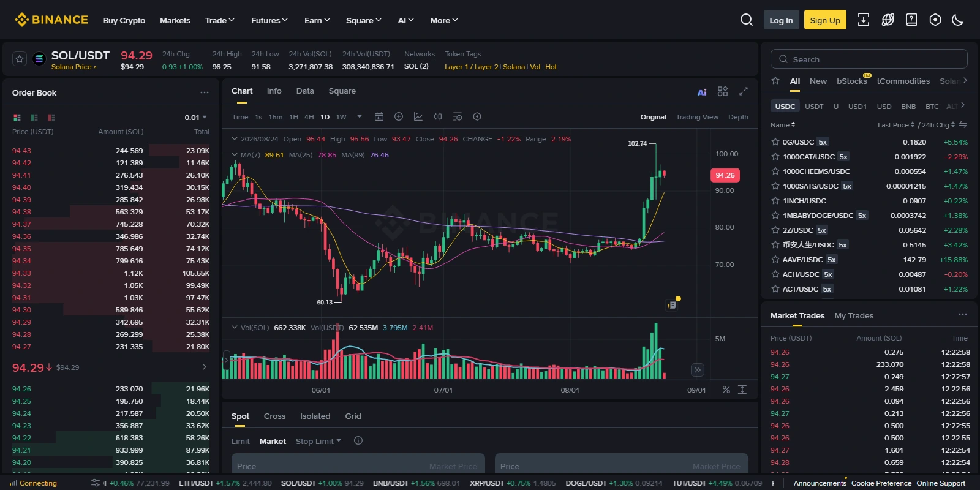
Task: Switch to the Info tab
Action: tap(274, 91)
